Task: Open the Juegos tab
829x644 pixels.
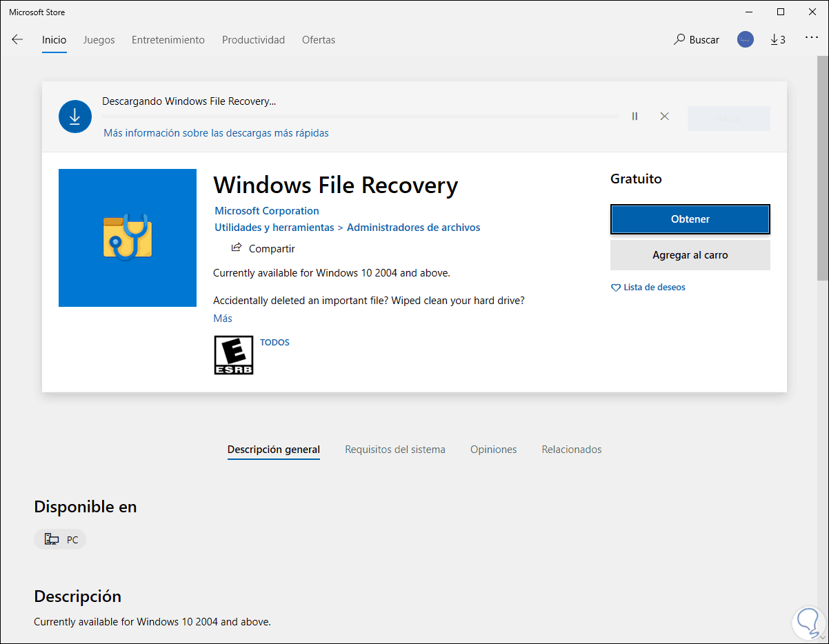Action: (x=99, y=40)
